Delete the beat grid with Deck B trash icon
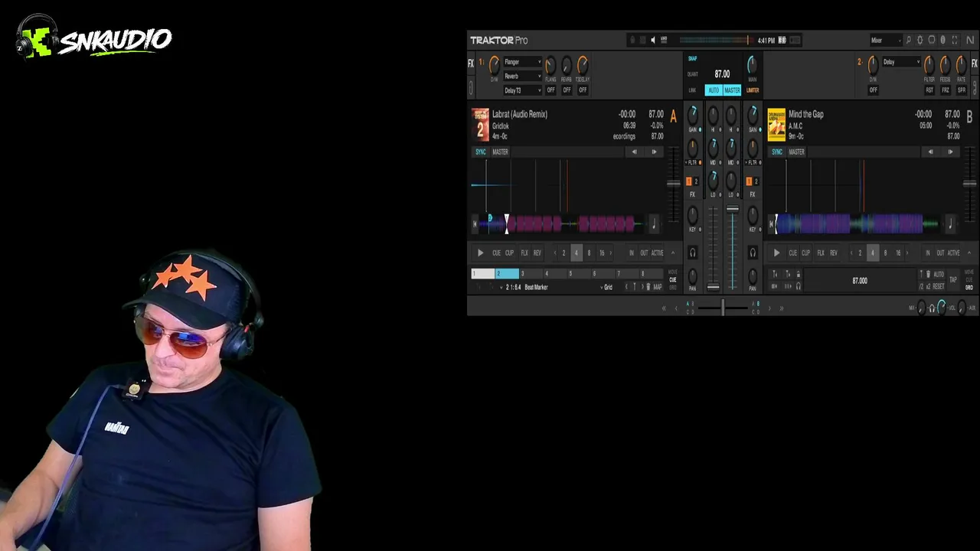This screenshot has height=551, width=980. click(x=928, y=275)
